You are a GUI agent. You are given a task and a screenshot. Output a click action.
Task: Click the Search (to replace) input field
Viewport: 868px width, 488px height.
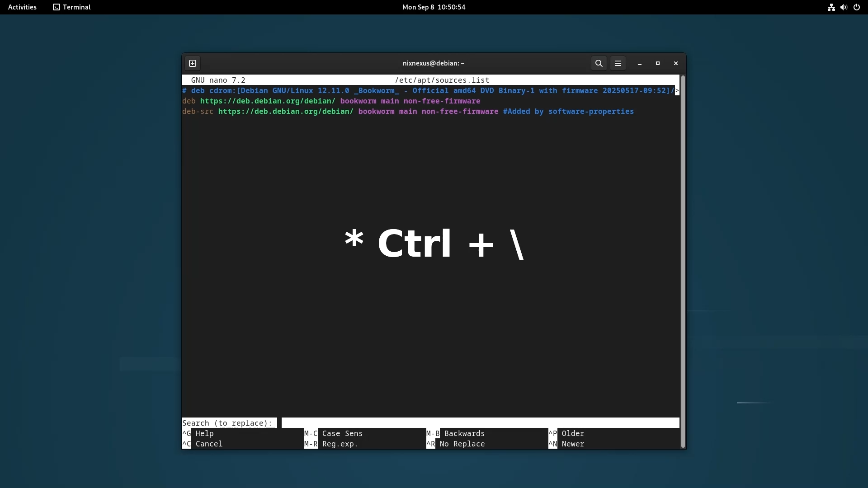[x=479, y=423]
